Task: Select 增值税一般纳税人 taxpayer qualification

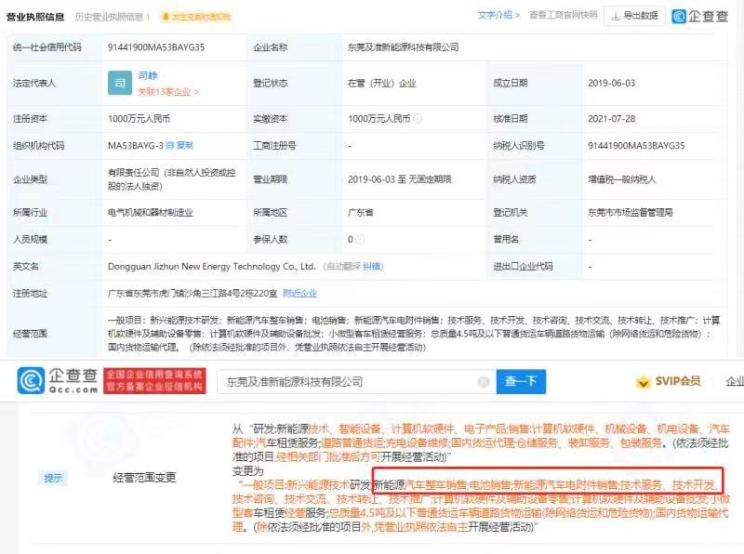Action: click(x=622, y=179)
